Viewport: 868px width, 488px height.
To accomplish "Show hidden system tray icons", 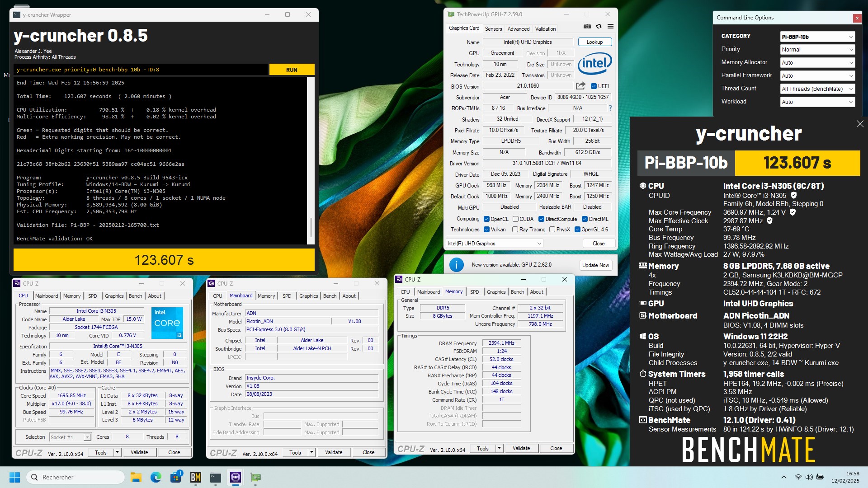I will (x=784, y=477).
